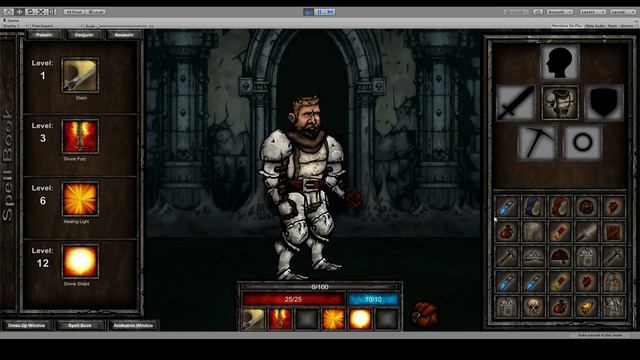This screenshot has height=360, width=640.
Task: Select the blue hood in inventory
Action: 533,206
